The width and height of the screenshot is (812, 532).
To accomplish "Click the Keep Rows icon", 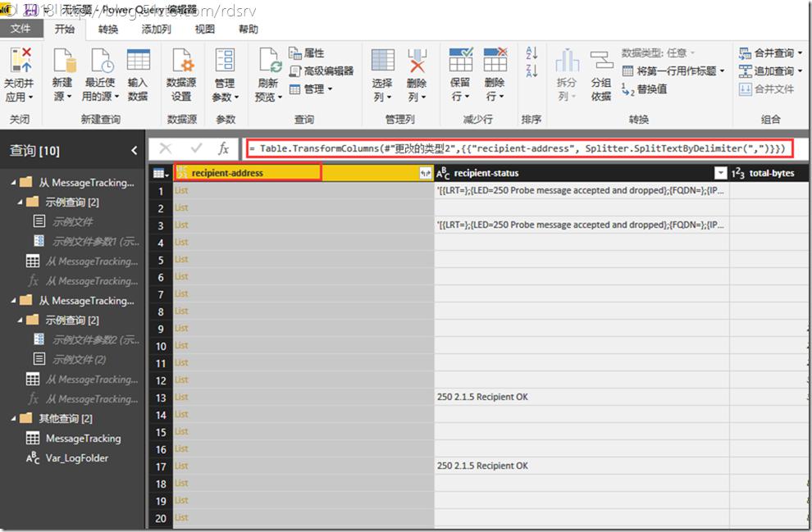I will 460,60.
